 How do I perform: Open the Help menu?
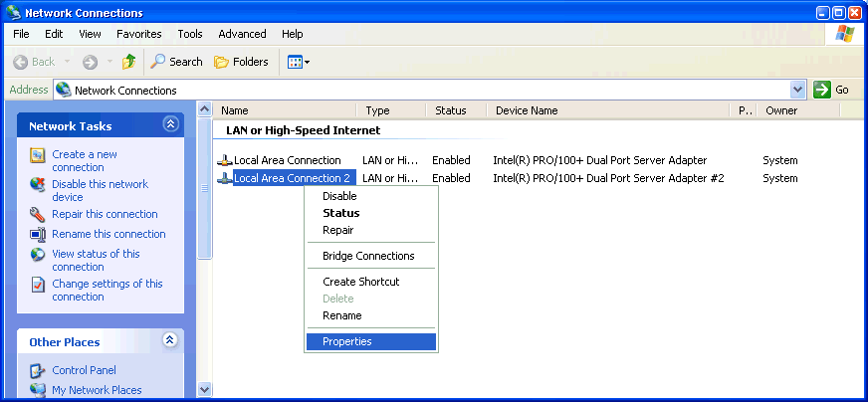[x=293, y=34]
